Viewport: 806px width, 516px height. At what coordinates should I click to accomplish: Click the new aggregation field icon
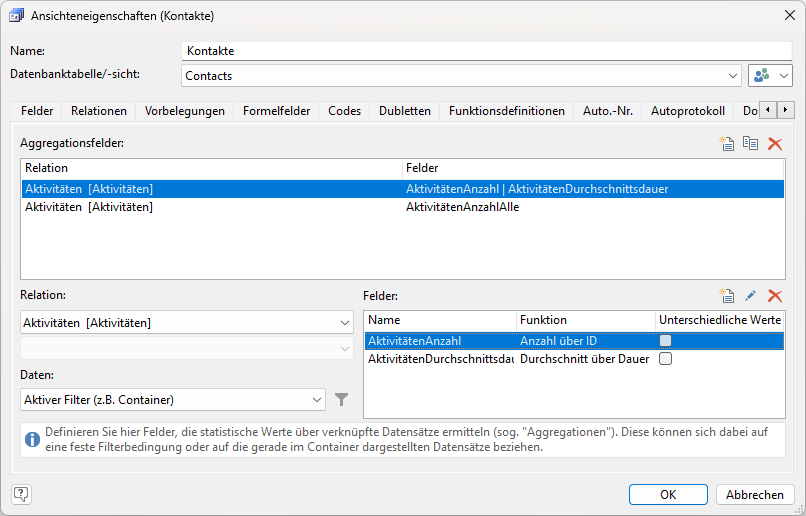coord(728,144)
